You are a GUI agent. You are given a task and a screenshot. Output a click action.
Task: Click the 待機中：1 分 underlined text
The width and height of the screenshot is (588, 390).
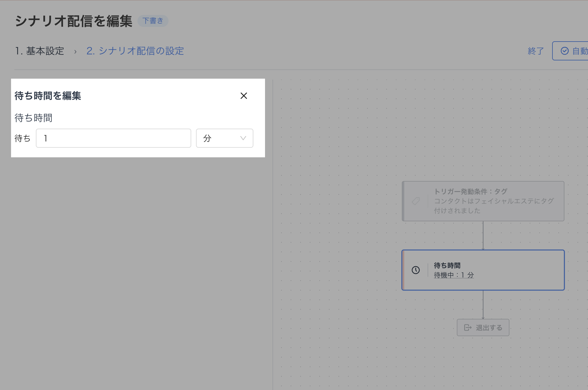click(454, 275)
